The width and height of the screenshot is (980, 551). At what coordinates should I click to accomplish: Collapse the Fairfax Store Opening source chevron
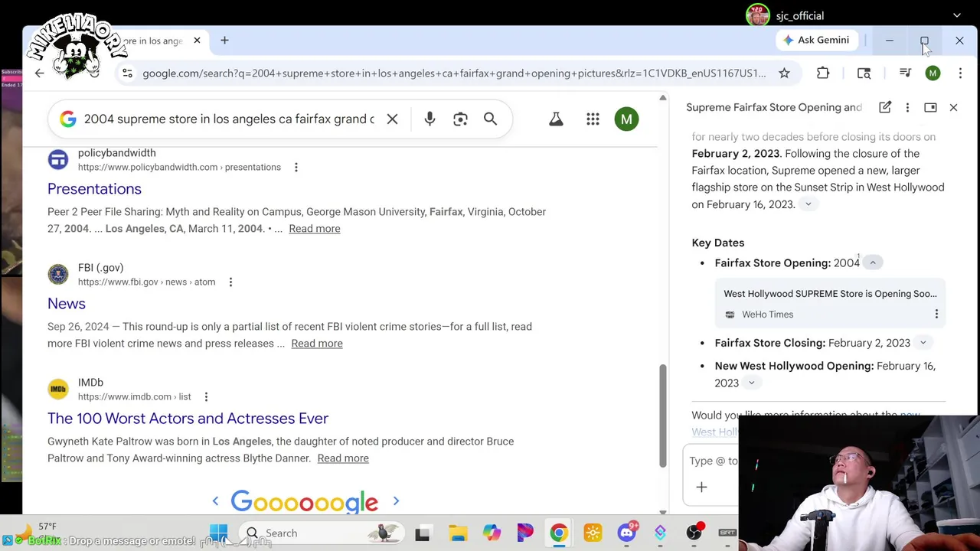872,262
